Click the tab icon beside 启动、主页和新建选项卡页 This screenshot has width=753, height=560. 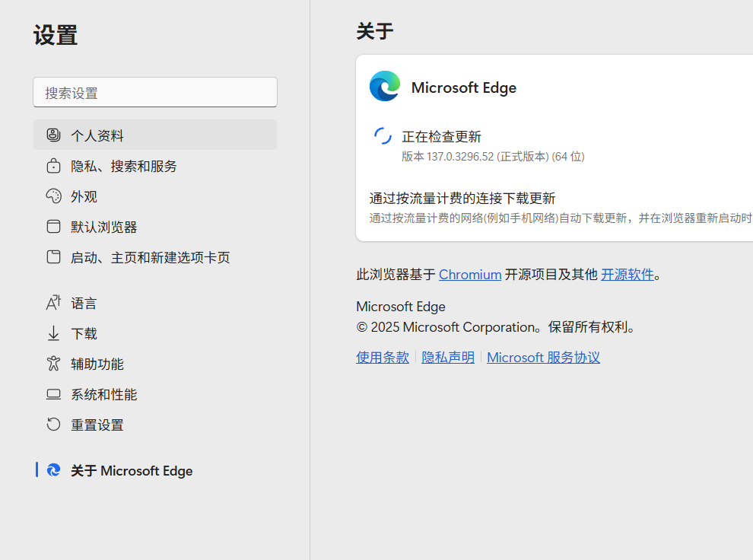(53, 257)
